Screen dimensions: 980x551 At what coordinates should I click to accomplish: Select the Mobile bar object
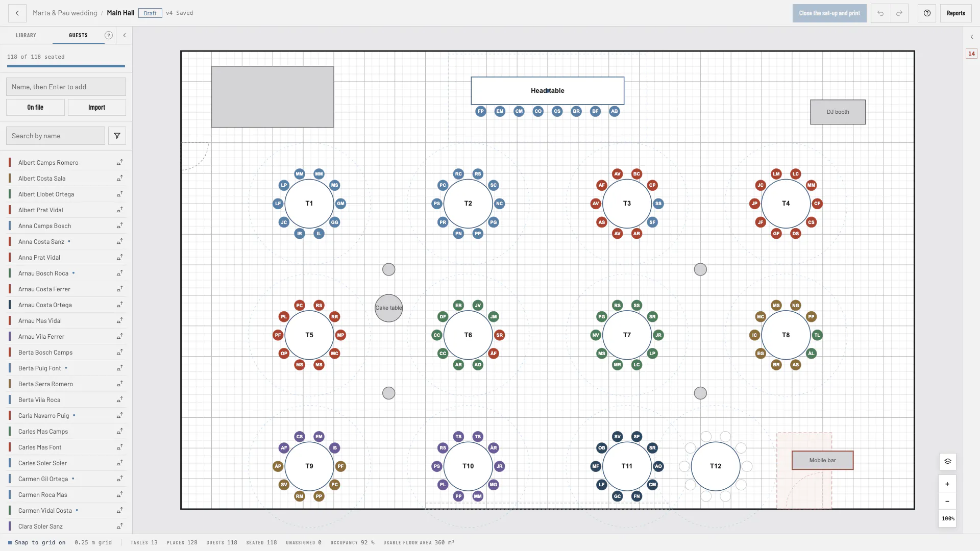[822, 460]
